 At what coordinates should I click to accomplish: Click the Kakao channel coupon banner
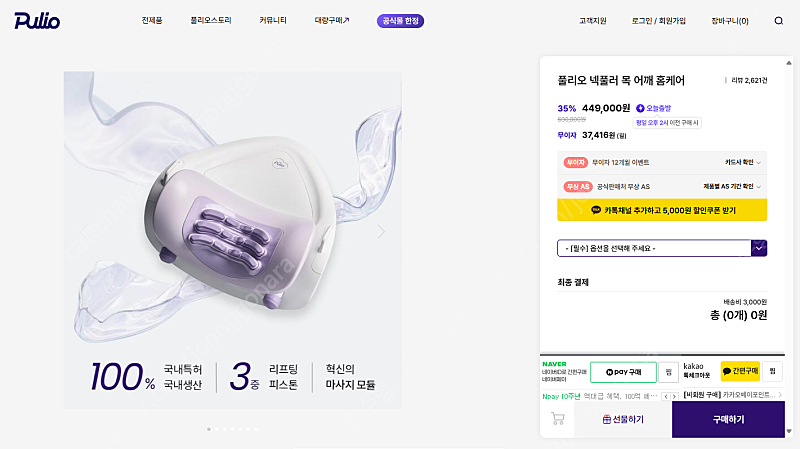click(662, 210)
